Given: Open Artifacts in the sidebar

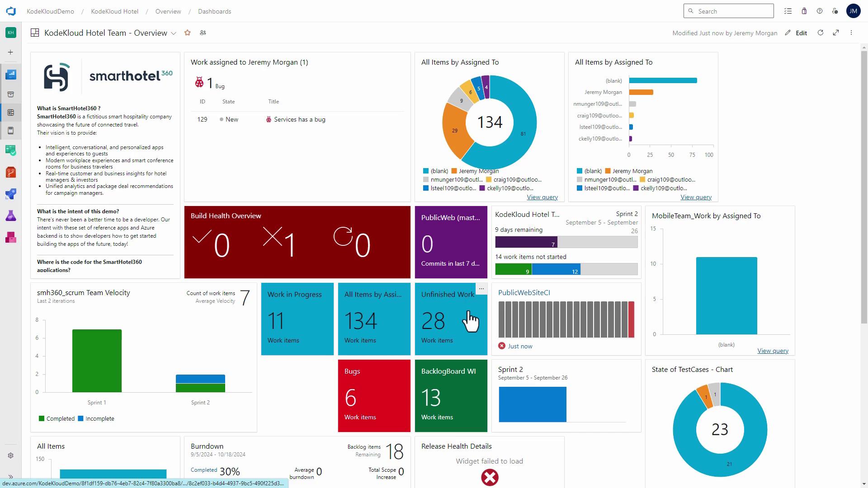Looking at the screenshot, I should point(11,237).
